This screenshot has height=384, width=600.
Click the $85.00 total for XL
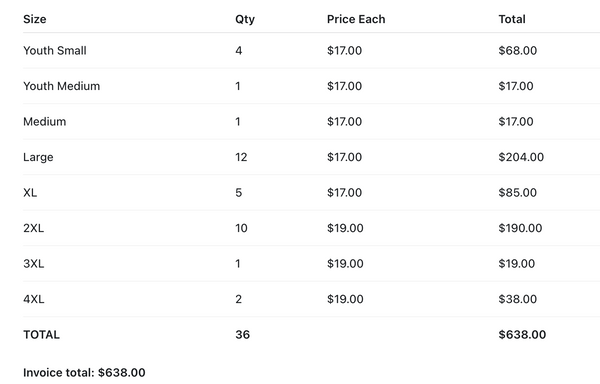517,192
